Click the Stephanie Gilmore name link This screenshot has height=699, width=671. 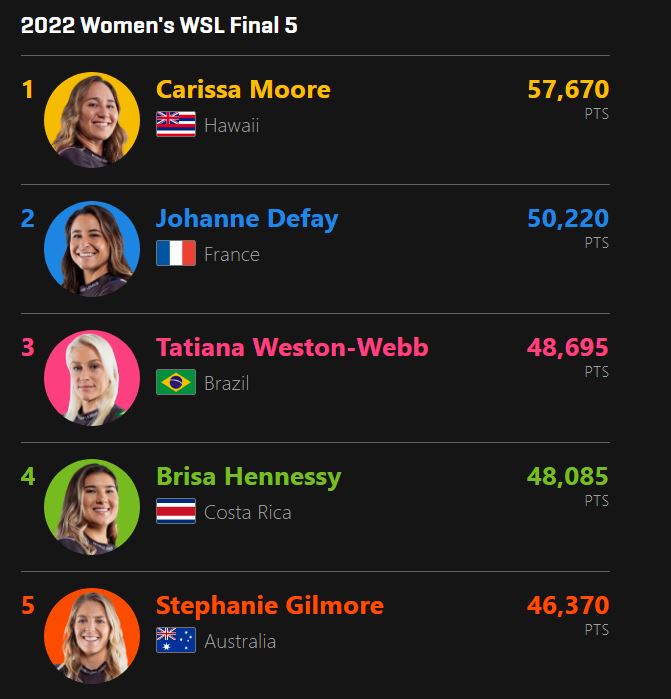pyautogui.click(x=269, y=606)
